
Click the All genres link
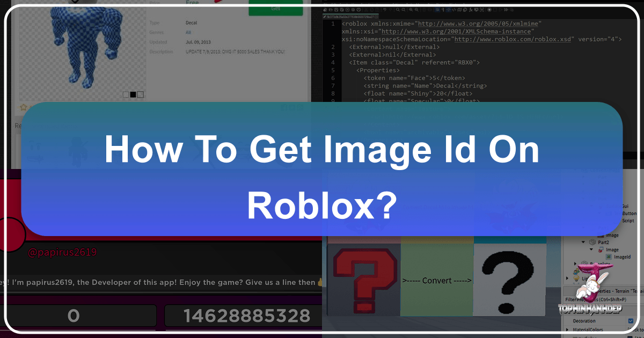pos(182,32)
